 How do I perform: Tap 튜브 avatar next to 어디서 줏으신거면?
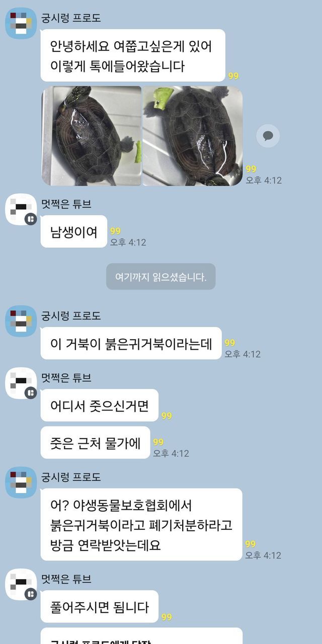(21, 383)
